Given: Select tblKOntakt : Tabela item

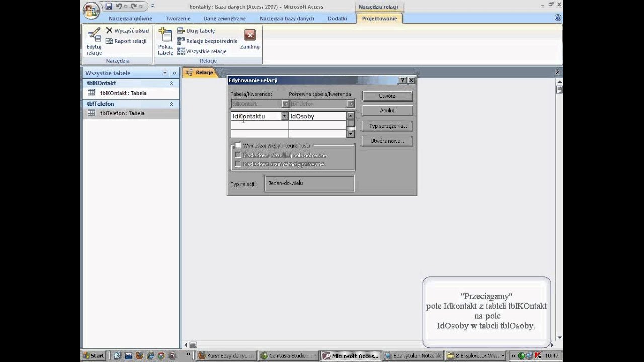Looking at the screenshot, I should point(130,93).
